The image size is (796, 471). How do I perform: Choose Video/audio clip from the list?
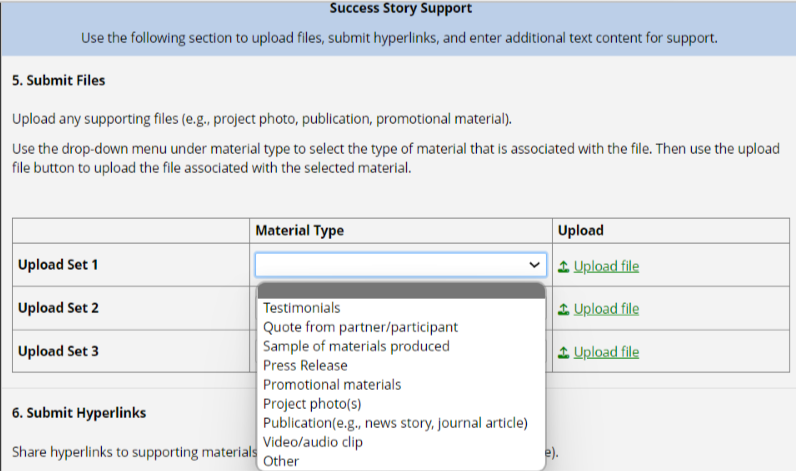tap(313, 442)
